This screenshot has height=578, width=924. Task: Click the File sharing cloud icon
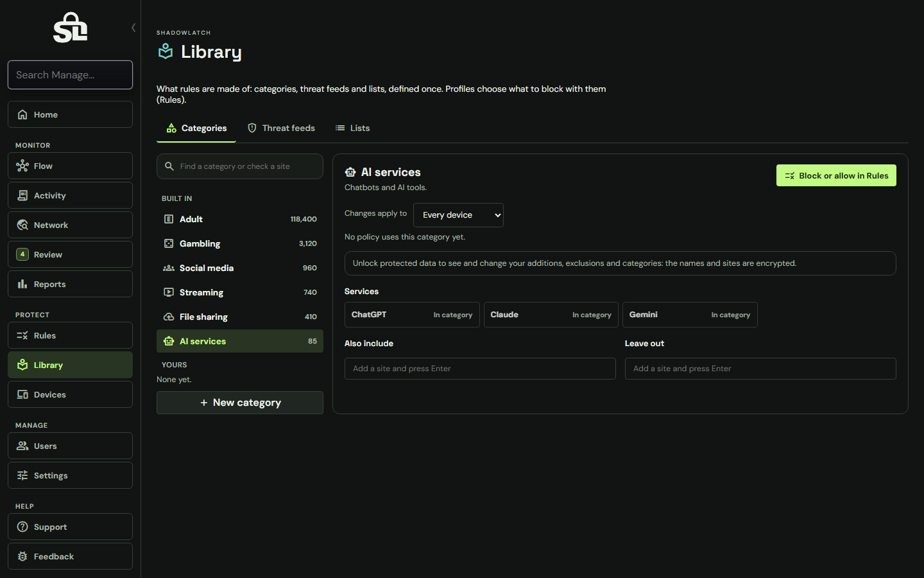pos(169,317)
